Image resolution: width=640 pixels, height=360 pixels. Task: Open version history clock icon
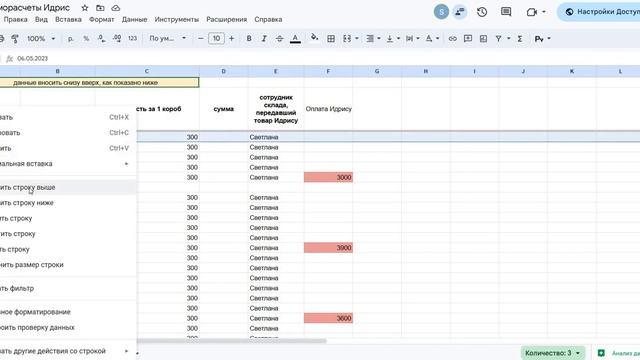pyautogui.click(x=482, y=12)
